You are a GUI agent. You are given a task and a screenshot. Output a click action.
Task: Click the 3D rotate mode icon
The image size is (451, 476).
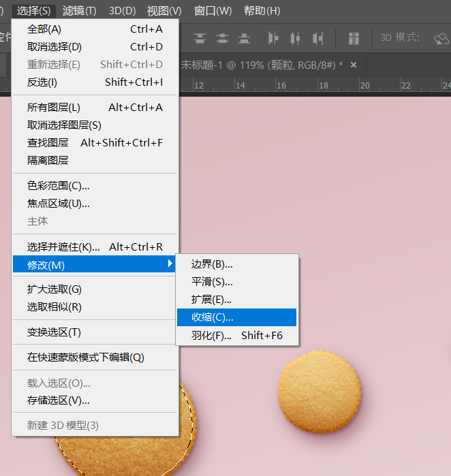[x=441, y=39]
